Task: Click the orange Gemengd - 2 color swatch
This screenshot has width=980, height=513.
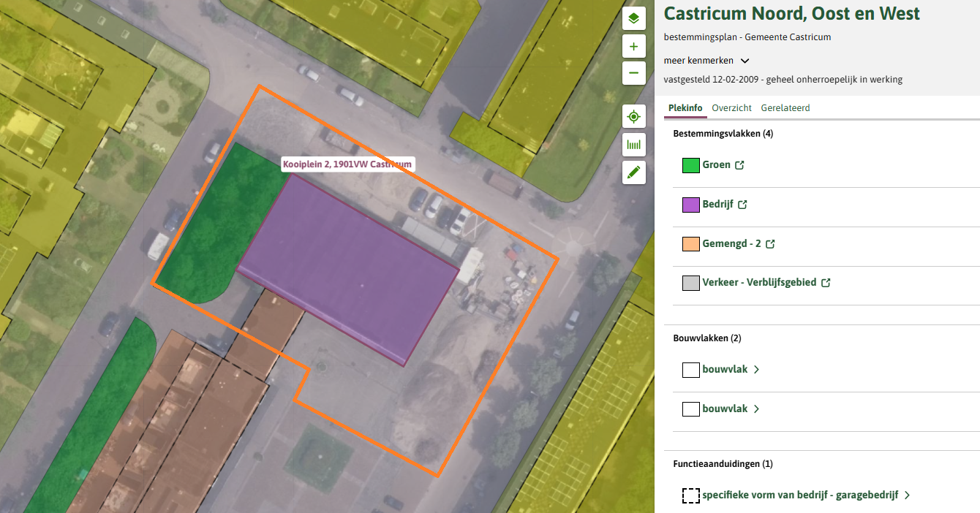Action: tap(691, 244)
